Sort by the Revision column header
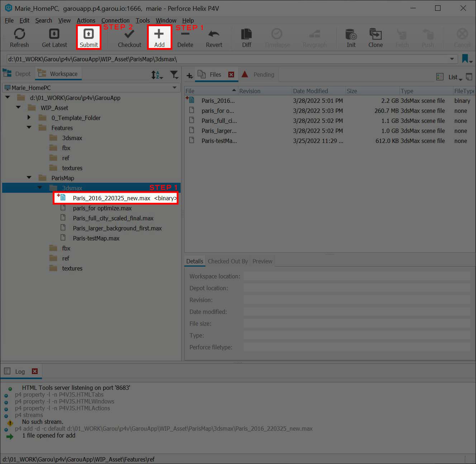Screen dimensions: 476x464 coord(265,91)
